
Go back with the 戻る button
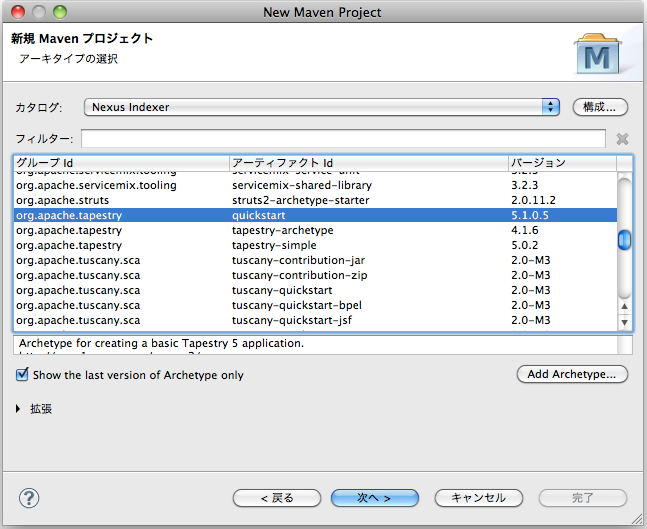(x=277, y=498)
